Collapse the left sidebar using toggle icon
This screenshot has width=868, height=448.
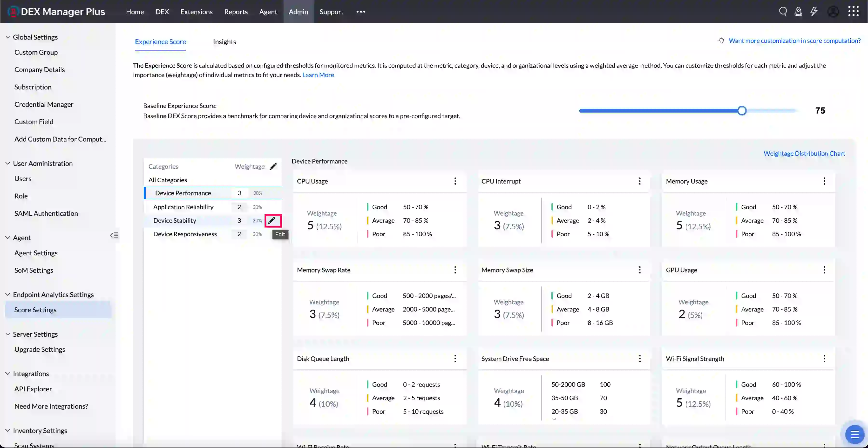tap(114, 235)
